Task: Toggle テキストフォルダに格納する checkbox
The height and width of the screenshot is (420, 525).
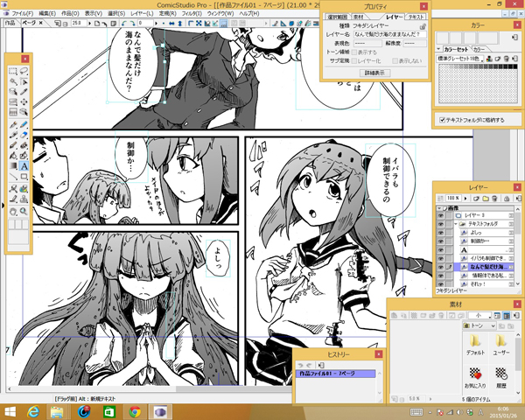Action: click(442, 120)
